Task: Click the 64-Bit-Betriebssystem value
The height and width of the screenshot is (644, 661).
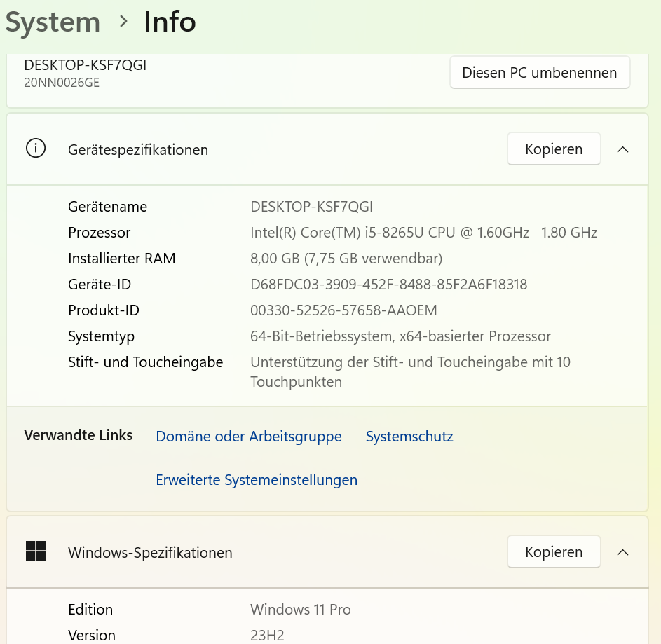Action: coord(400,336)
